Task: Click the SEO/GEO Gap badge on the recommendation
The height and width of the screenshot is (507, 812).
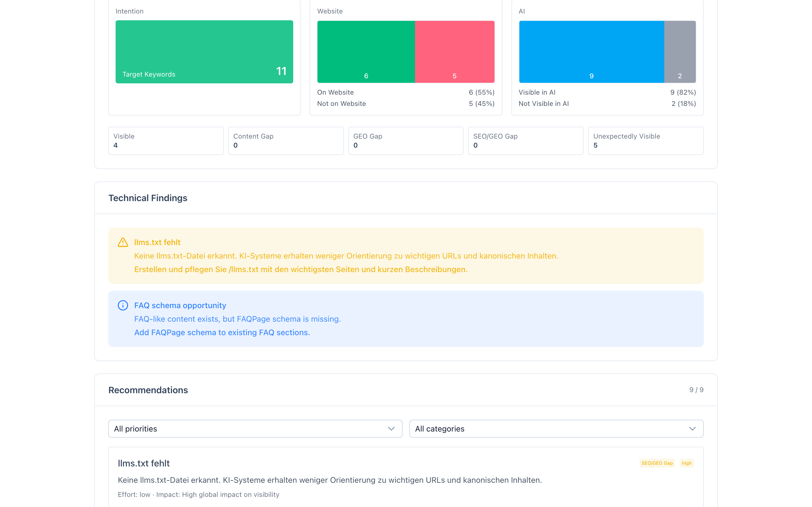Action: (657, 463)
